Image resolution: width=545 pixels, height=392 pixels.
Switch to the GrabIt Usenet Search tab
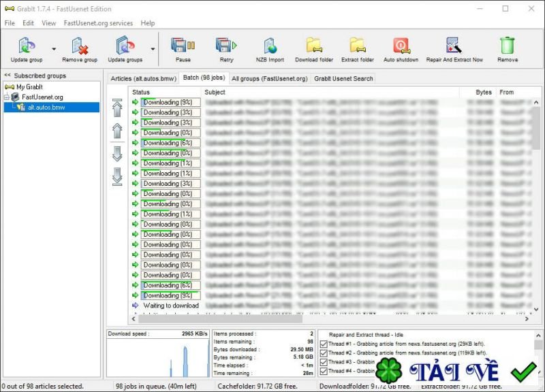(x=343, y=78)
